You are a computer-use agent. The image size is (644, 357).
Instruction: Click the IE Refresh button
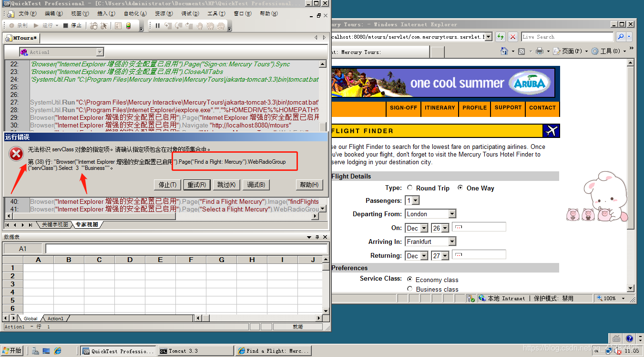[501, 37]
